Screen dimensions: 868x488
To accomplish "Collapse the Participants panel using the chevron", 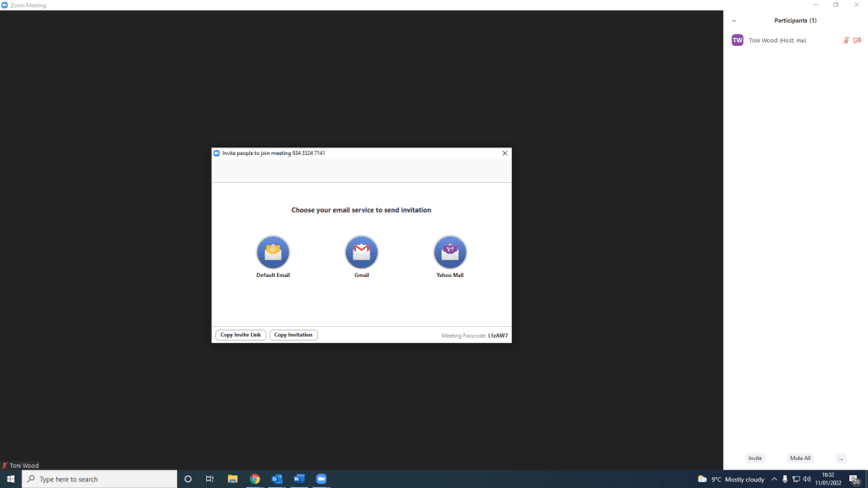I will point(734,20).
